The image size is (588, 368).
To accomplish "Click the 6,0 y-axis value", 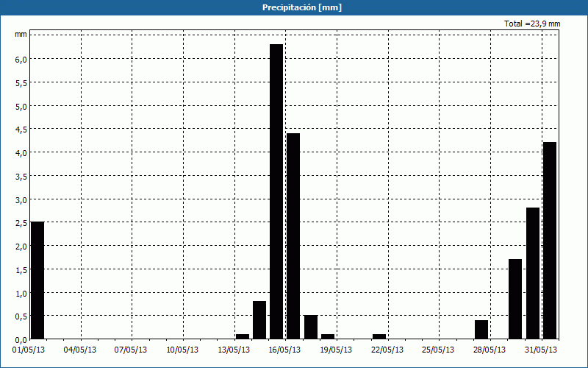I will [x=21, y=60].
